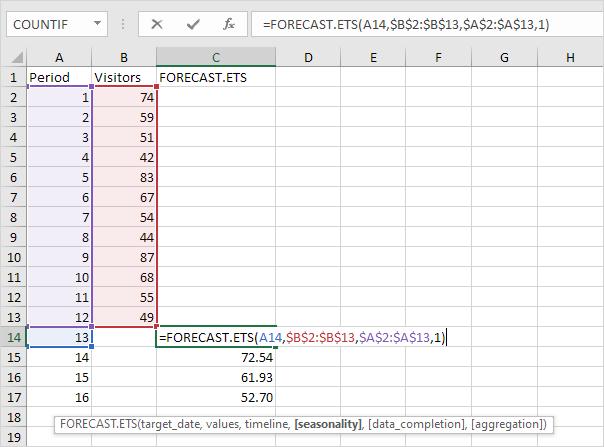Click period cell A14 containing 13
Image resolution: width=604 pixels, height=447 pixels.
[x=59, y=337]
